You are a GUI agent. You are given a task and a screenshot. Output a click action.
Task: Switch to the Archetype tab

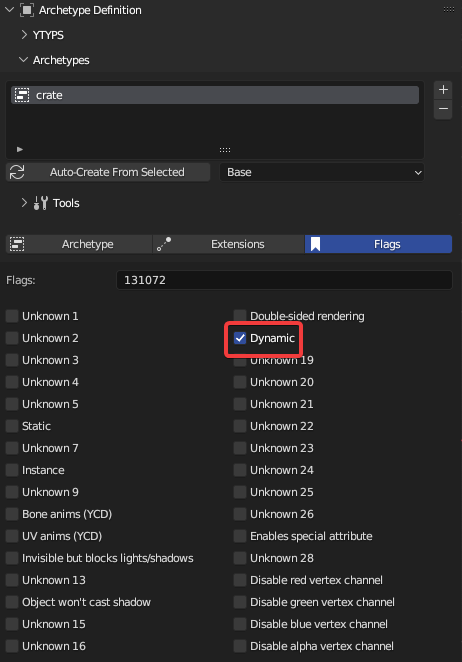(x=79, y=244)
